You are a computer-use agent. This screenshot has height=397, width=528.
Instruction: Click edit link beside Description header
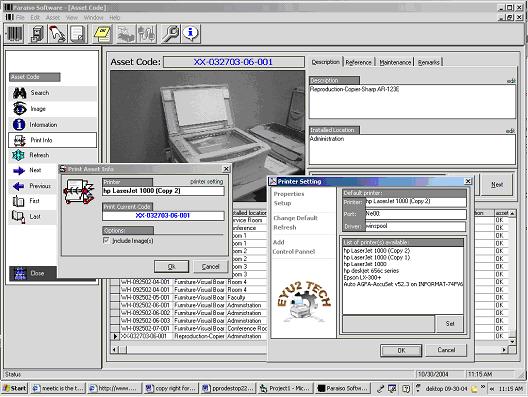click(511, 81)
